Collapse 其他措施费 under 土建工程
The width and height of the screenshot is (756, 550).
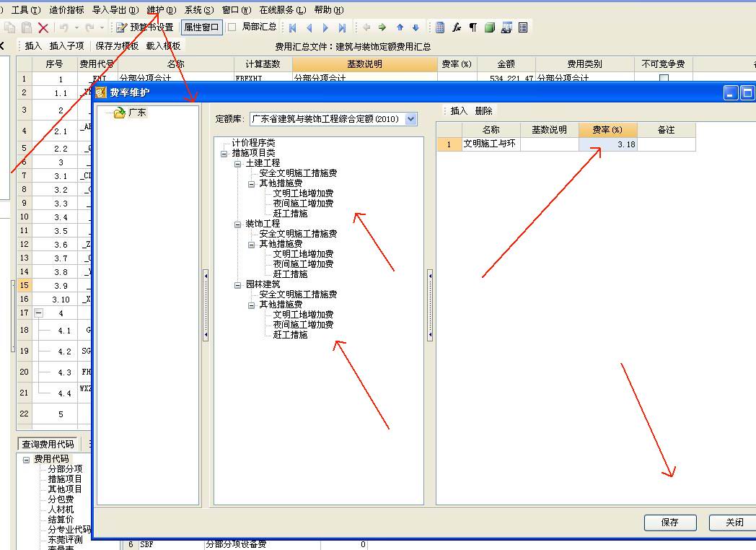point(251,184)
